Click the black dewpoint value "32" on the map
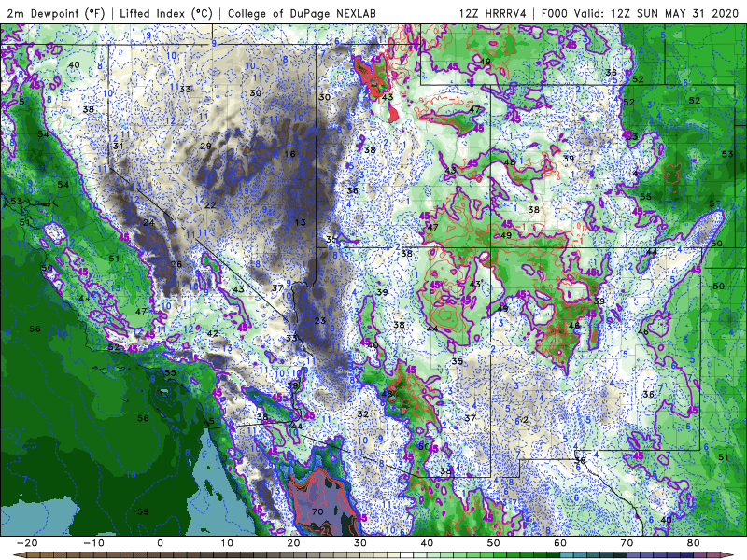The image size is (747, 560). [x=363, y=414]
